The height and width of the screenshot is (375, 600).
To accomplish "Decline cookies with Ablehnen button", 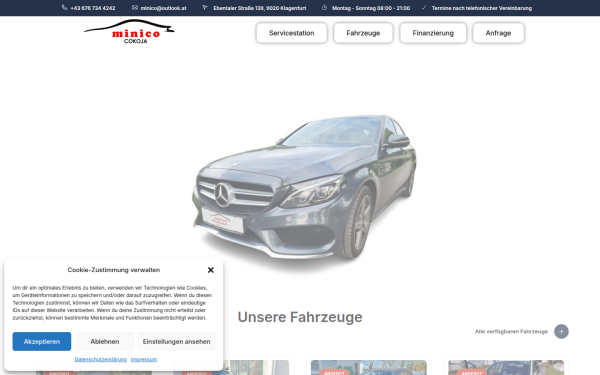I will pyautogui.click(x=104, y=341).
